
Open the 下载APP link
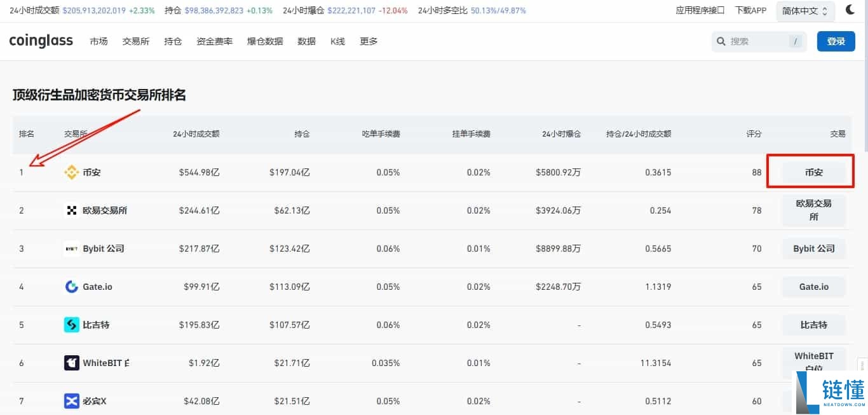[750, 10]
